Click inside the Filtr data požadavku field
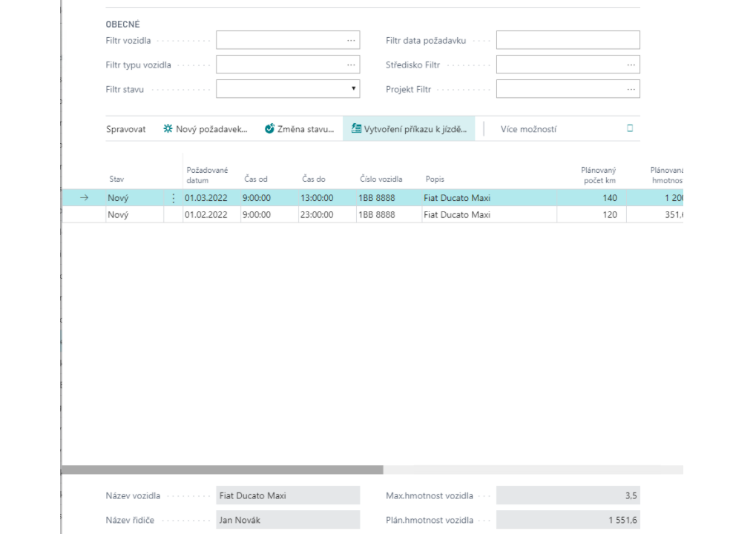Image resolution: width=756 pixels, height=534 pixels. pyautogui.click(x=568, y=39)
